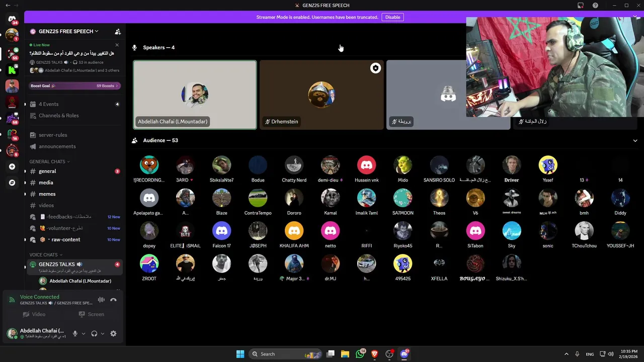The height and width of the screenshot is (362, 644).
Task: Click audience member Theos avatar
Action: click(439, 198)
